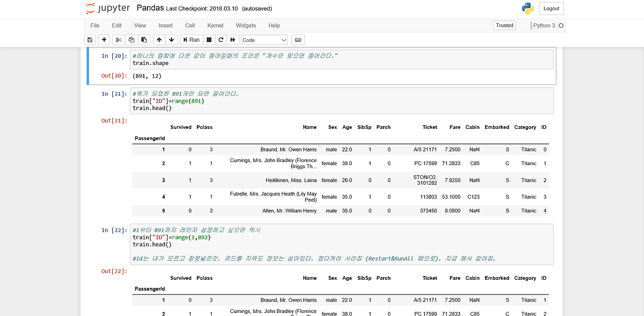The width and height of the screenshot is (644, 316).
Task: Run the current cell with Run button
Action: pos(191,40)
